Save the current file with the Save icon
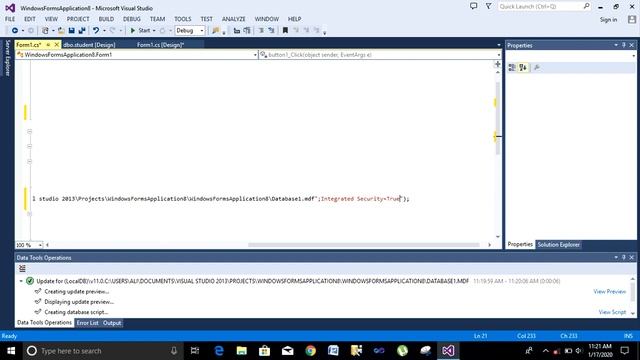Screen dimensions: 640x360 click(71, 31)
